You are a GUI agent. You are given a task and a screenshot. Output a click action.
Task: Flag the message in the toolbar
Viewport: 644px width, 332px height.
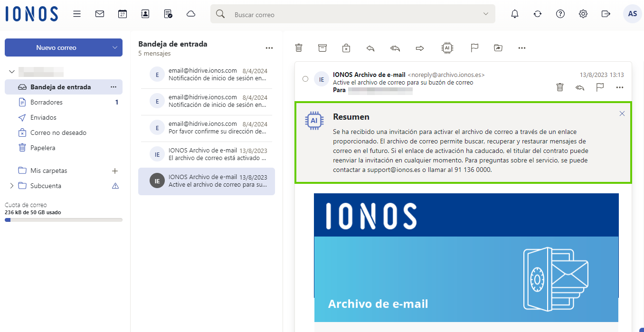pyautogui.click(x=474, y=47)
